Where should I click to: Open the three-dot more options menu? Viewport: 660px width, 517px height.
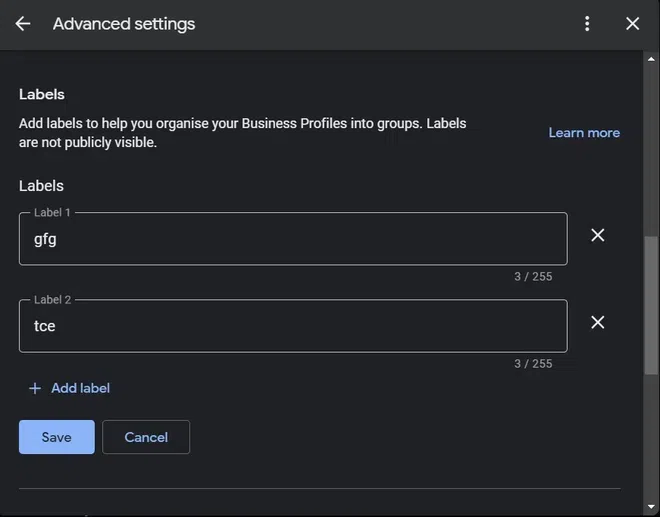[x=587, y=24]
